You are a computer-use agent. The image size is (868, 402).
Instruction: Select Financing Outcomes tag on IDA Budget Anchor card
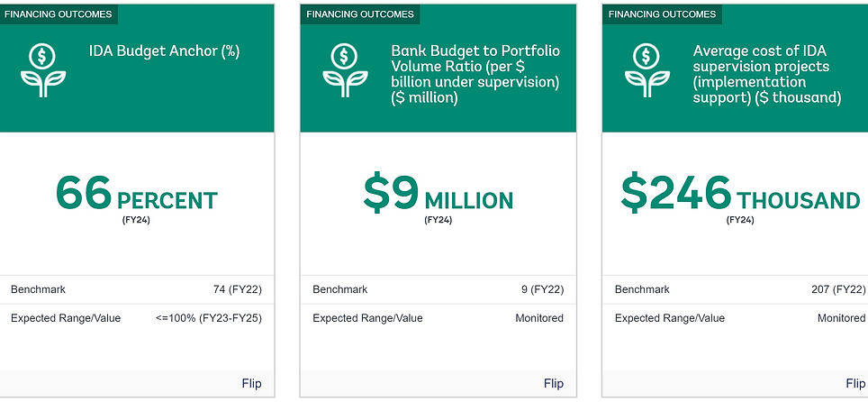coord(59,14)
